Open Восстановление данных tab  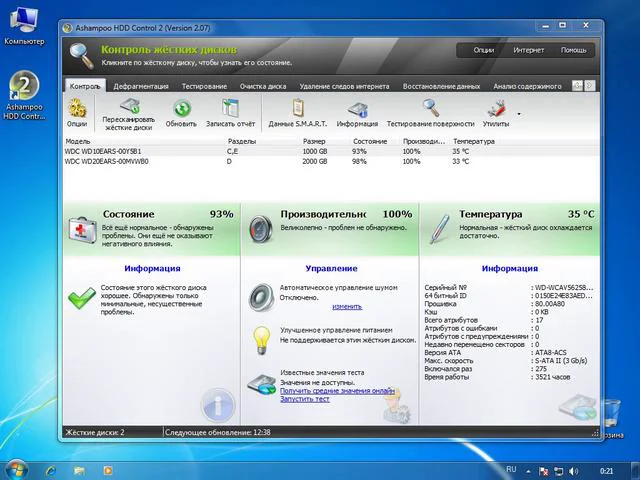pos(441,86)
